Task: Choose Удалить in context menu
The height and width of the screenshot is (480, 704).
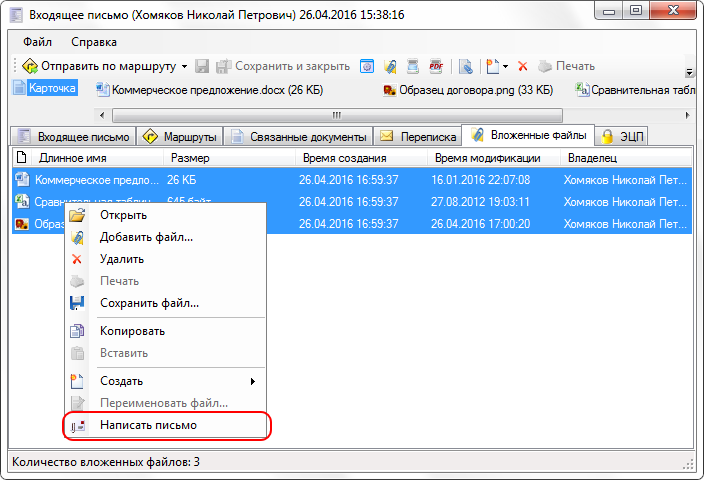Action: 166,259
